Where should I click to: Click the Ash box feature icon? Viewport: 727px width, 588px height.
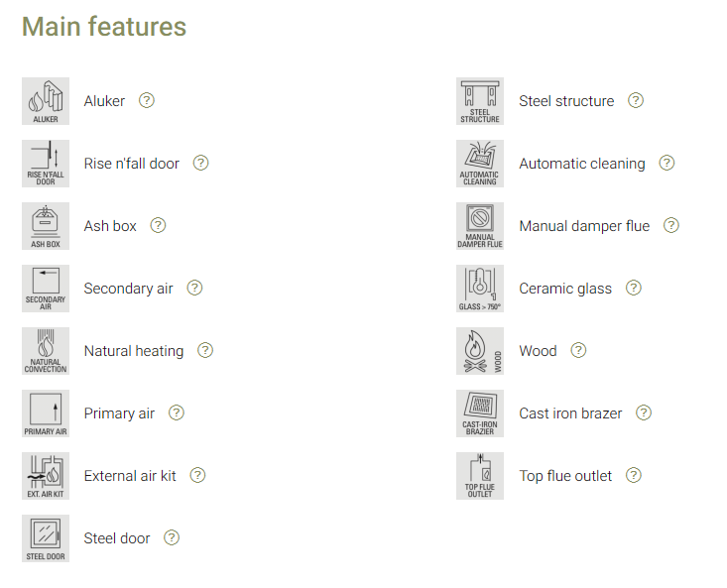click(46, 226)
